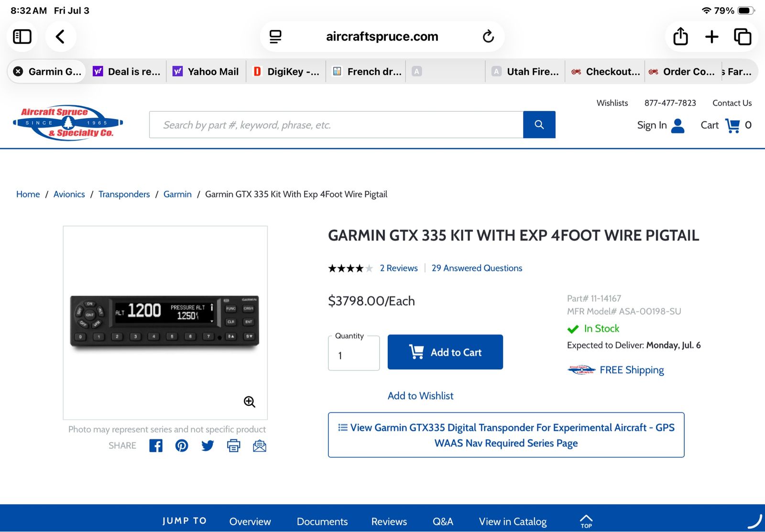Jump to the Documents section
The image size is (765, 532).
pyautogui.click(x=322, y=521)
